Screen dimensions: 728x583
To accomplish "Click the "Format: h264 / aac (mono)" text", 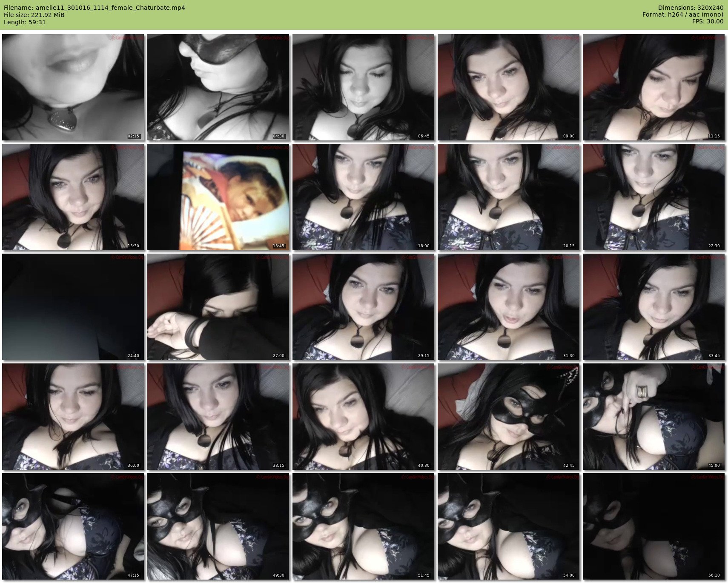I will (x=683, y=14).
